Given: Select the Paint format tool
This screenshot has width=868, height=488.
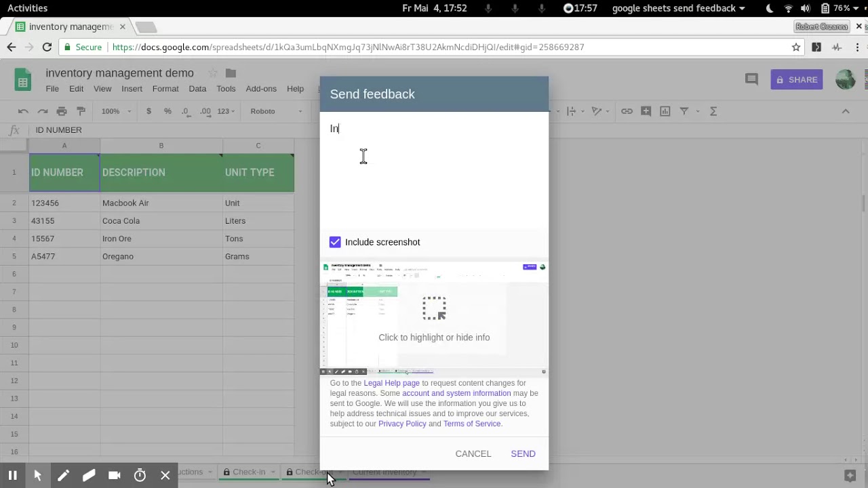Looking at the screenshot, I should (x=81, y=111).
